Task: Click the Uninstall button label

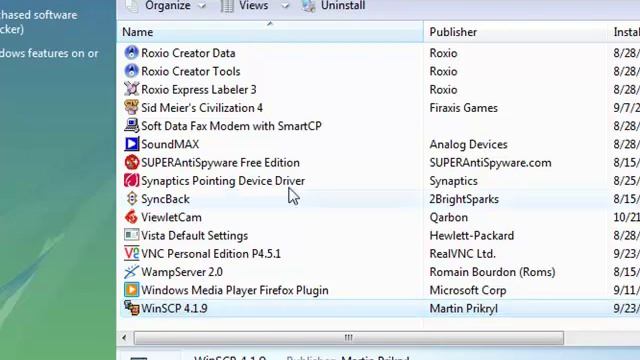Action: [x=343, y=6]
